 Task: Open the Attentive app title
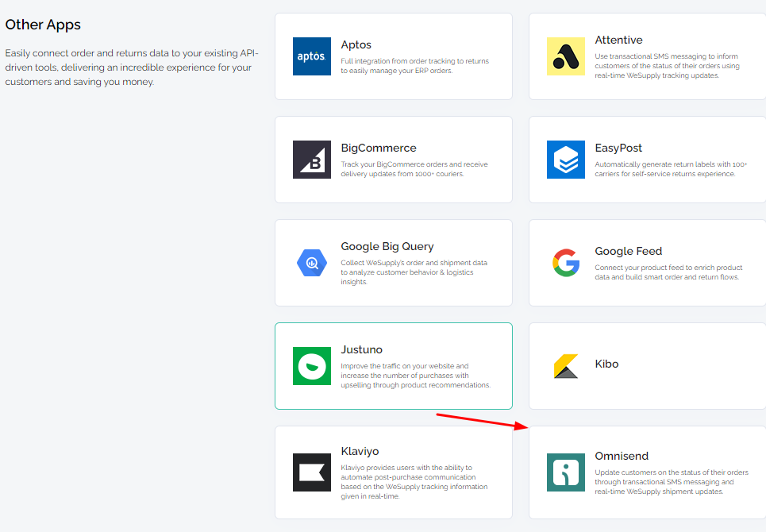(x=618, y=40)
